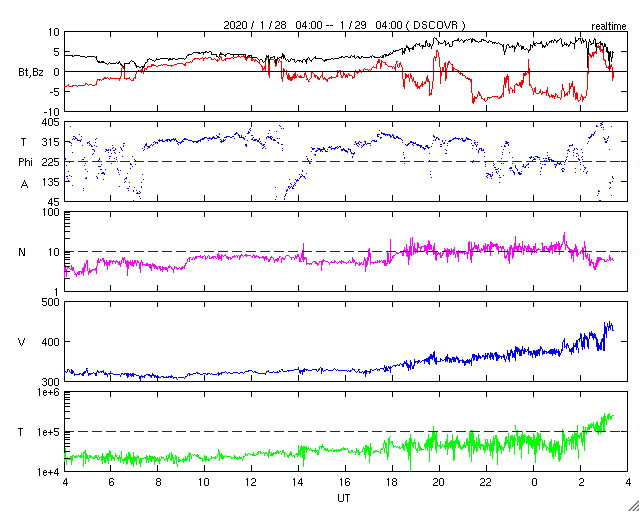Viewport: 640px width, 512px height.
Task: Click the '8' hour tick on the UT axis
Action: pos(158,481)
